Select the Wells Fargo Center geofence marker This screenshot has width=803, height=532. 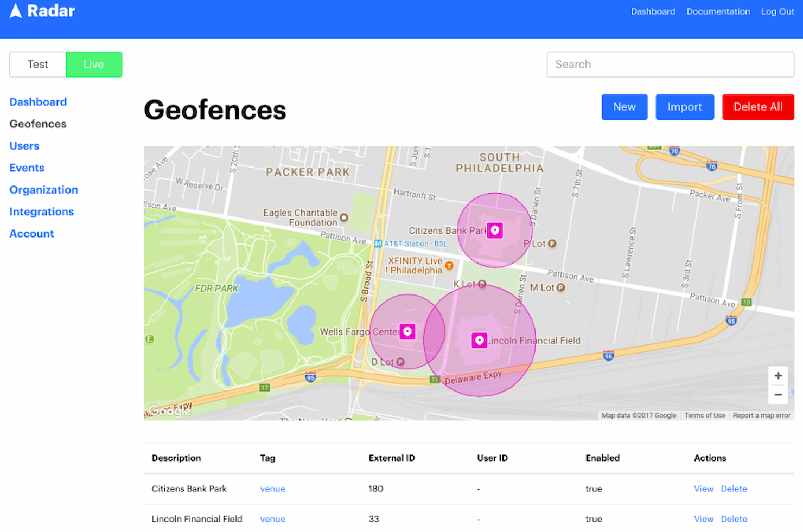coord(407,331)
